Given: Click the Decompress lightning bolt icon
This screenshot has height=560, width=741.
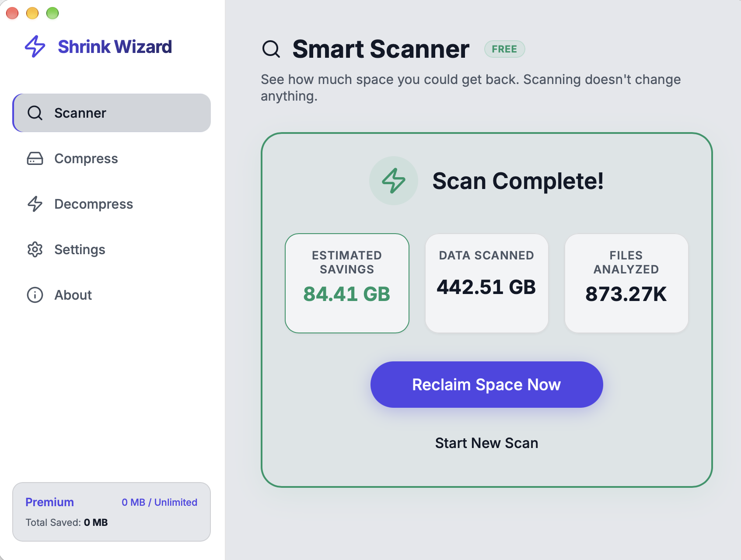Looking at the screenshot, I should [x=35, y=204].
